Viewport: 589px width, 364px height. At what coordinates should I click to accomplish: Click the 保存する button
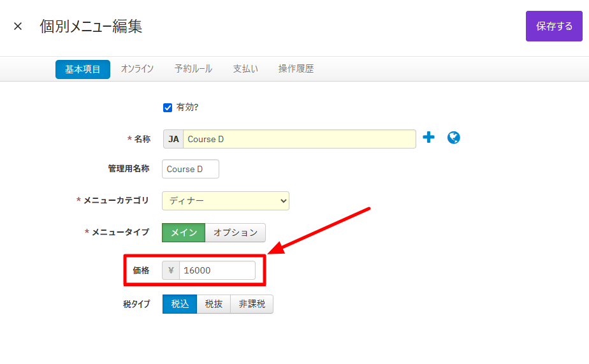pyautogui.click(x=554, y=26)
